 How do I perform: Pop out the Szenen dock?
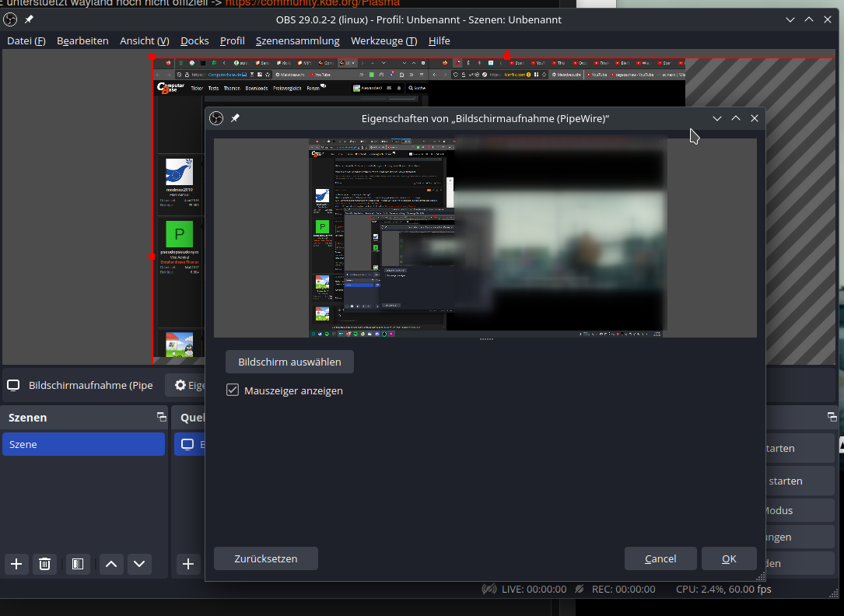coord(162,417)
